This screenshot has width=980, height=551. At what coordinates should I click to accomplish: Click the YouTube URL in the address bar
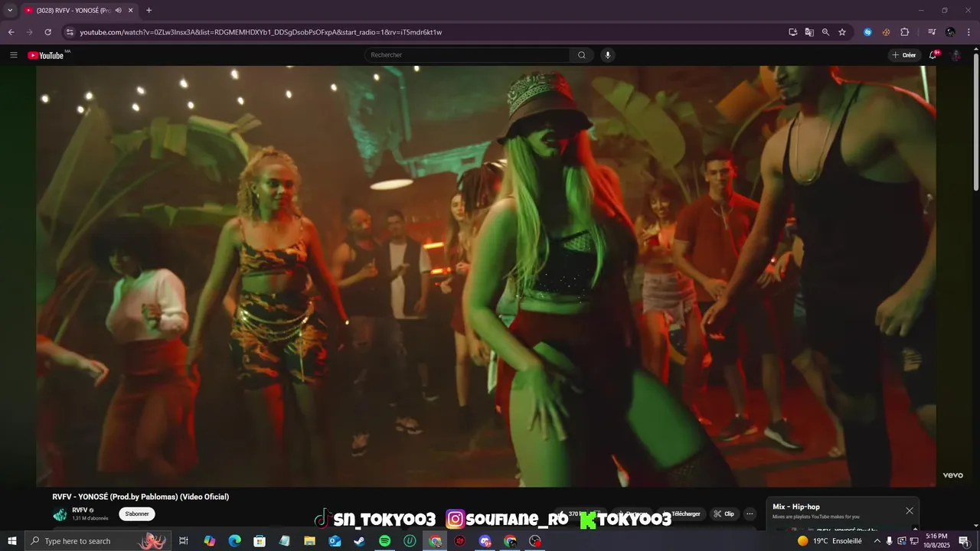click(x=260, y=32)
